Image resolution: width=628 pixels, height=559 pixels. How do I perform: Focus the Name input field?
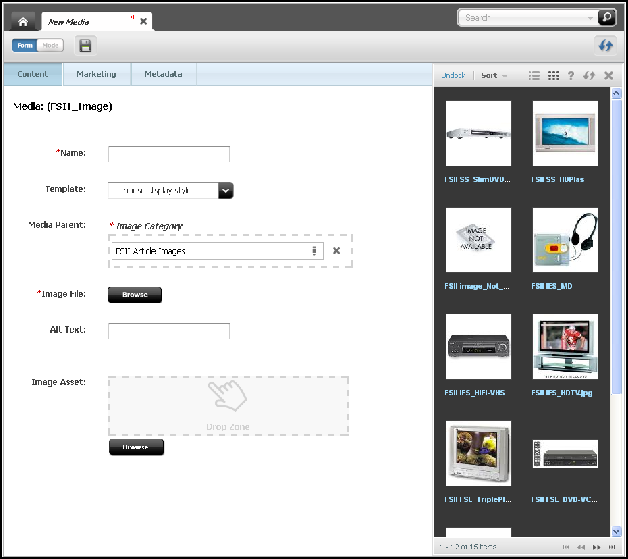pos(169,154)
